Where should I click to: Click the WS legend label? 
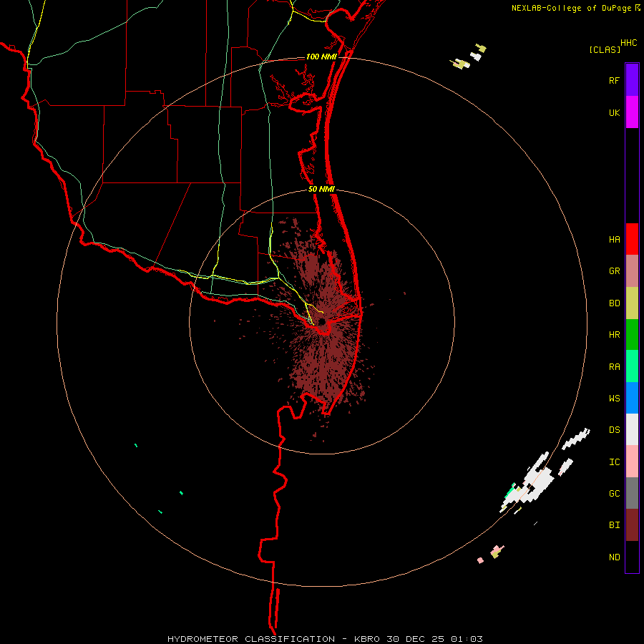point(614,399)
